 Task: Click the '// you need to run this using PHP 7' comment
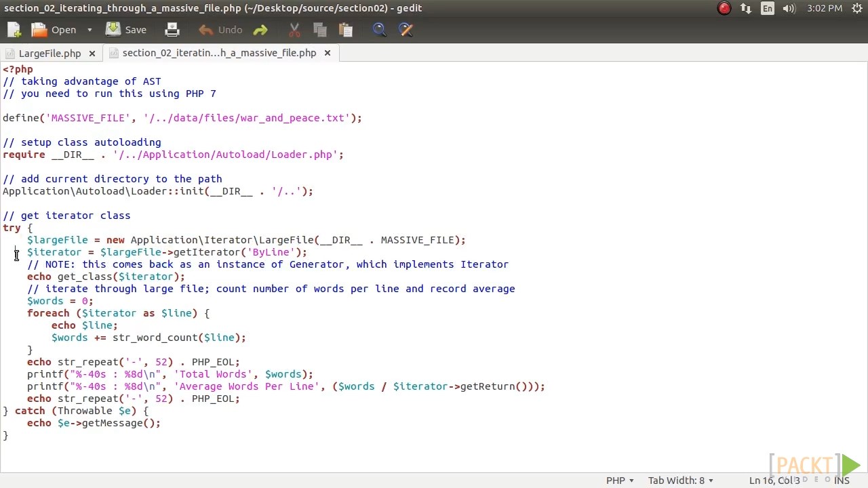109,94
